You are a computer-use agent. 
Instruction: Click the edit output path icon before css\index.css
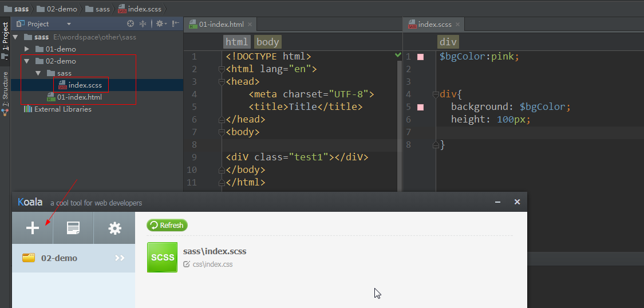point(187,264)
